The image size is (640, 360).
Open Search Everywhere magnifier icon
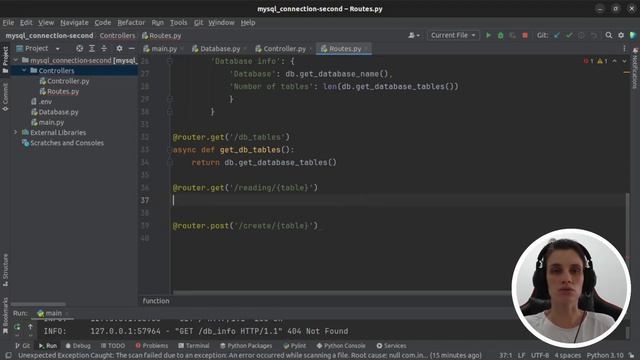tap(609, 36)
